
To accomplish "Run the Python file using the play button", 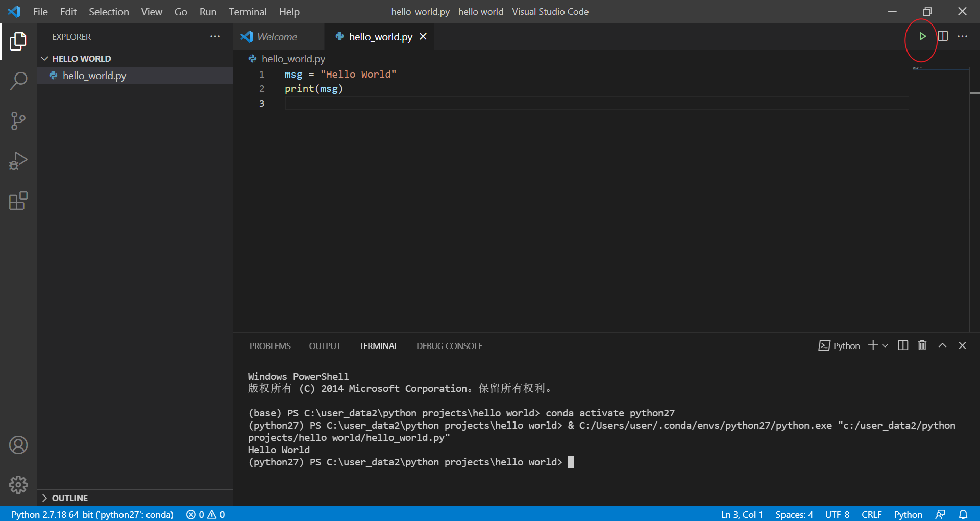I will [x=922, y=36].
